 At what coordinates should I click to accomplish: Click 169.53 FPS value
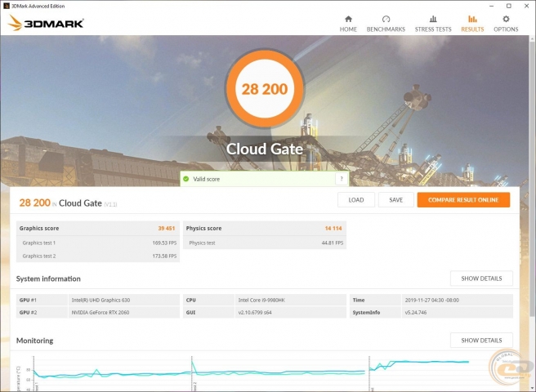click(x=164, y=243)
